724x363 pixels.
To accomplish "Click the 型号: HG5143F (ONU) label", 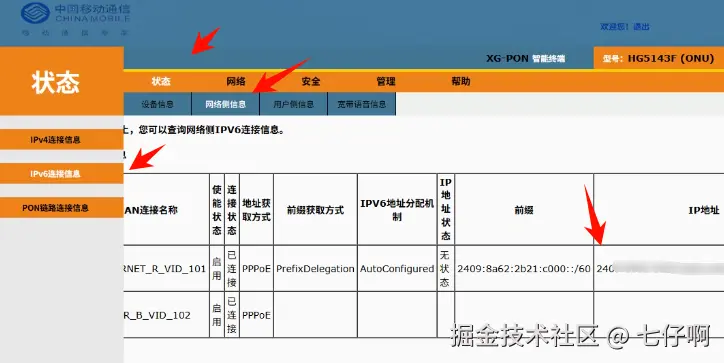I will [x=658, y=59].
